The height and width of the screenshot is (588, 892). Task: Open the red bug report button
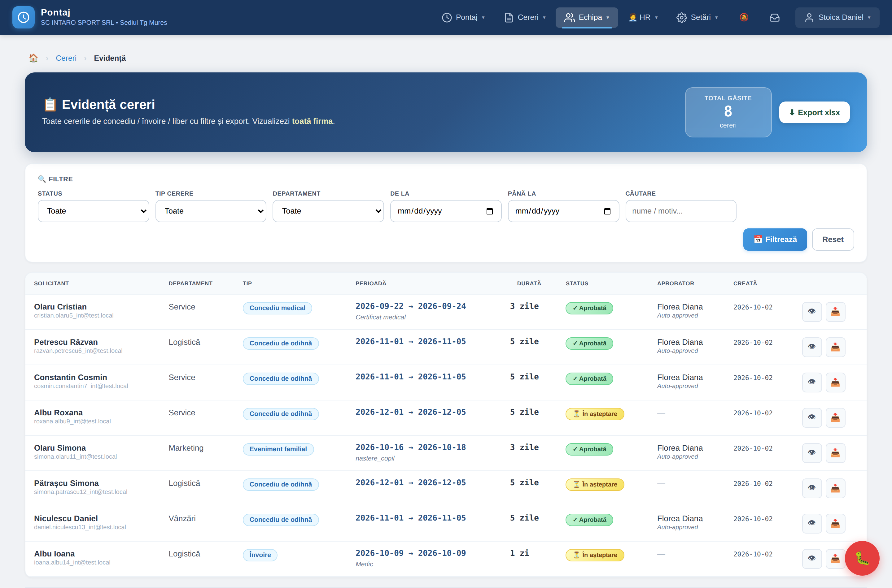point(862,558)
